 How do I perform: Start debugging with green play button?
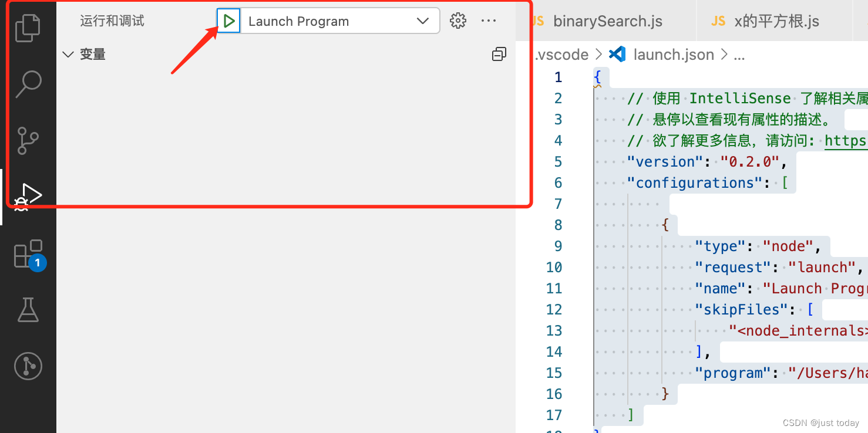(x=228, y=21)
